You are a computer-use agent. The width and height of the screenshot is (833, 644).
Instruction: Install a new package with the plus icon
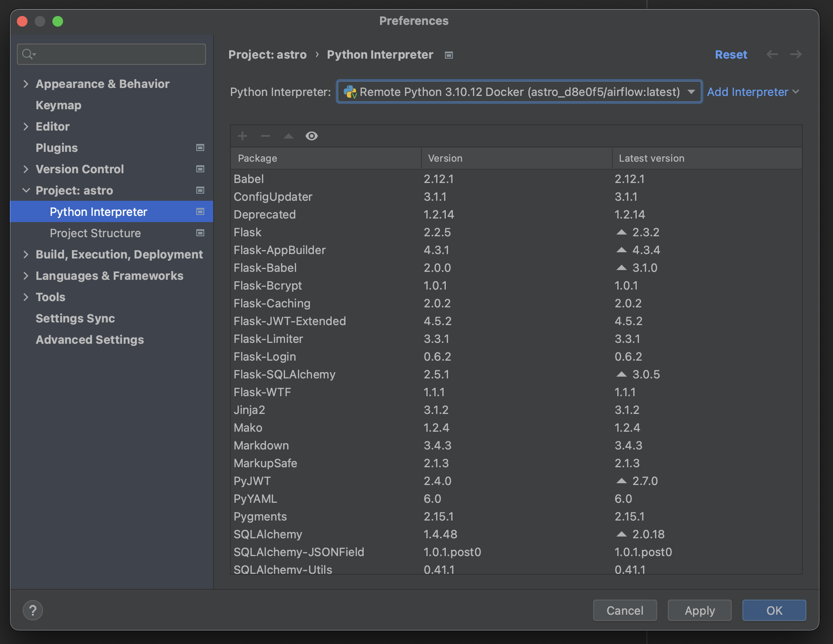(242, 136)
